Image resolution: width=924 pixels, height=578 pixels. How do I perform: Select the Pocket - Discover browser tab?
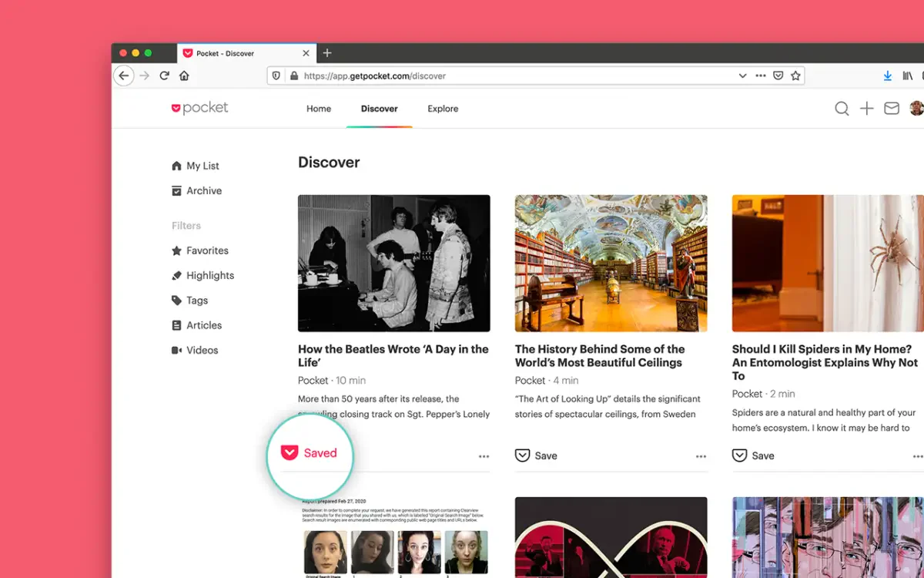tap(246, 53)
